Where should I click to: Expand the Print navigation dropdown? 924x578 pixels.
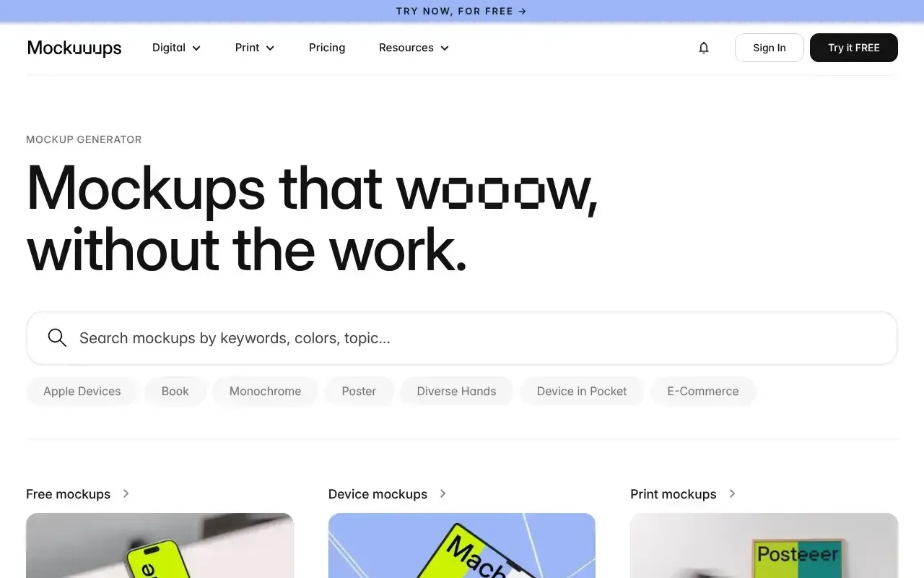[254, 48]
